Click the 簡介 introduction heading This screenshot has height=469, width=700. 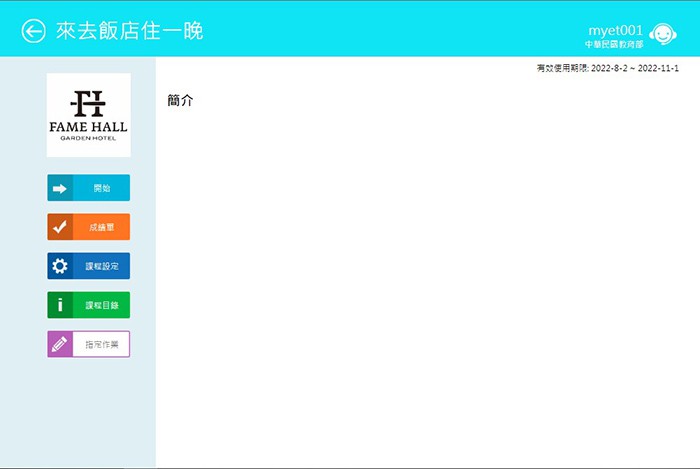click(180, 101)
